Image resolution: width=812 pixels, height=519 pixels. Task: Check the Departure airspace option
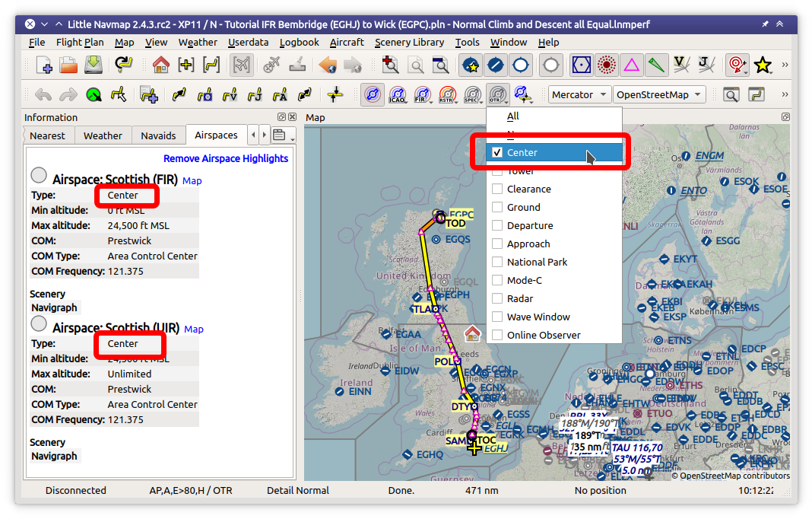point(497,225)
